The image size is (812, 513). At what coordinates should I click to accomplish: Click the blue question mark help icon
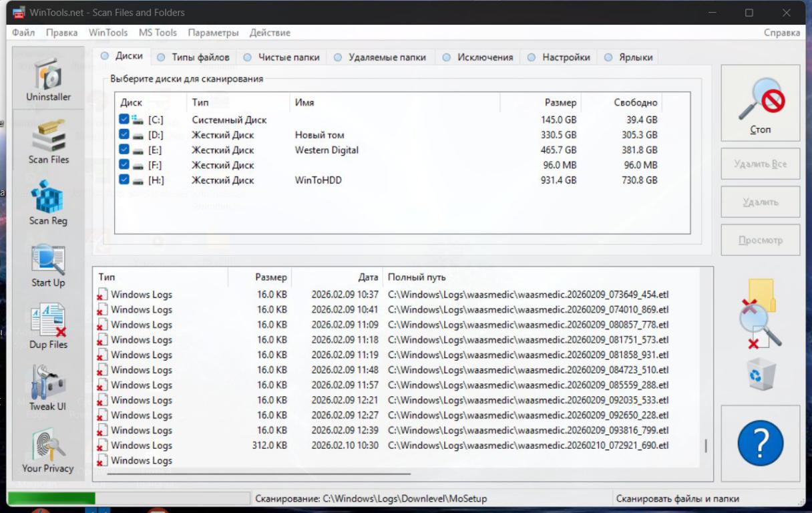[760, 443]
